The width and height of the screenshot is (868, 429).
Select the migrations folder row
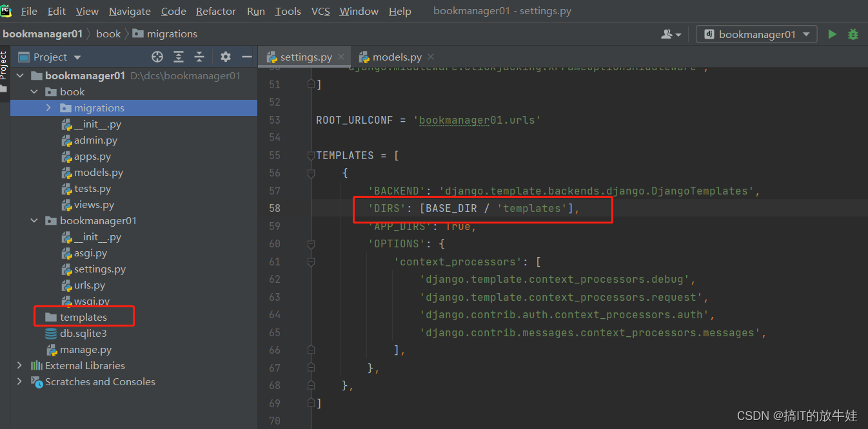(x=133, y=108)
